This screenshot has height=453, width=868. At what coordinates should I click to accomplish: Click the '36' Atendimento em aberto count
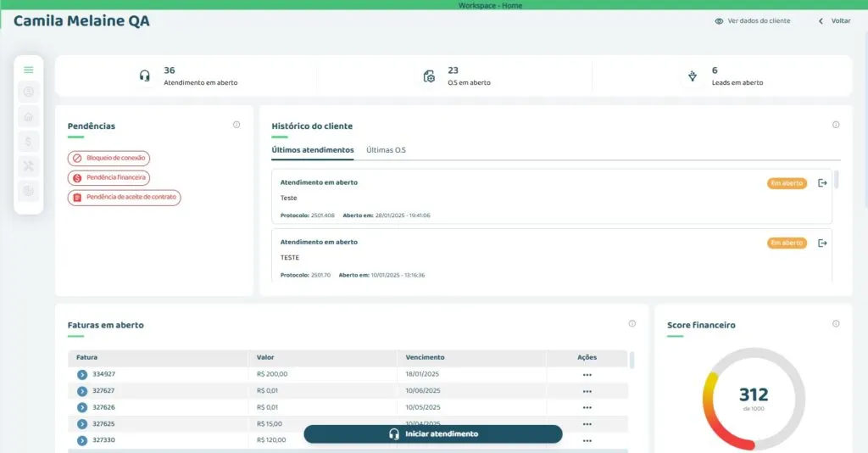click(170, 70)
